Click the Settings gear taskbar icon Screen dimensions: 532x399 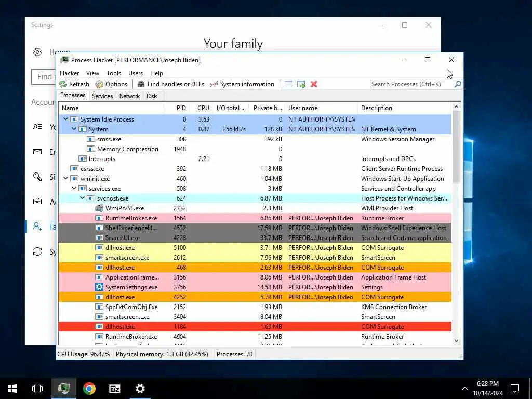(140, 389)
